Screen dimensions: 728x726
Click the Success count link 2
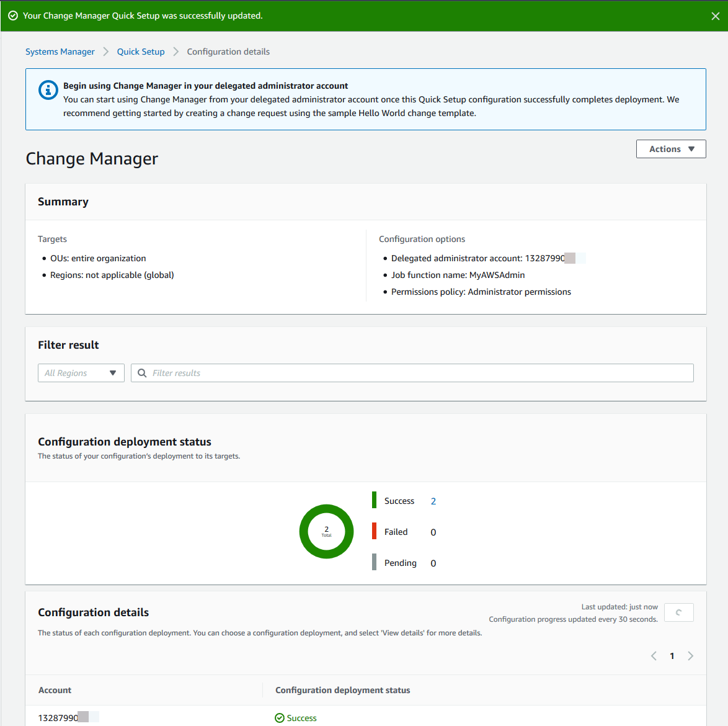[x=433, y=501]
